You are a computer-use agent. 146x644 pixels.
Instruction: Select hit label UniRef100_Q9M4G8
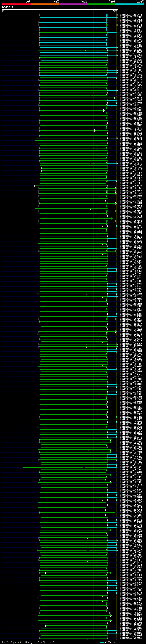pyautogui.click(x=131, y=42)
